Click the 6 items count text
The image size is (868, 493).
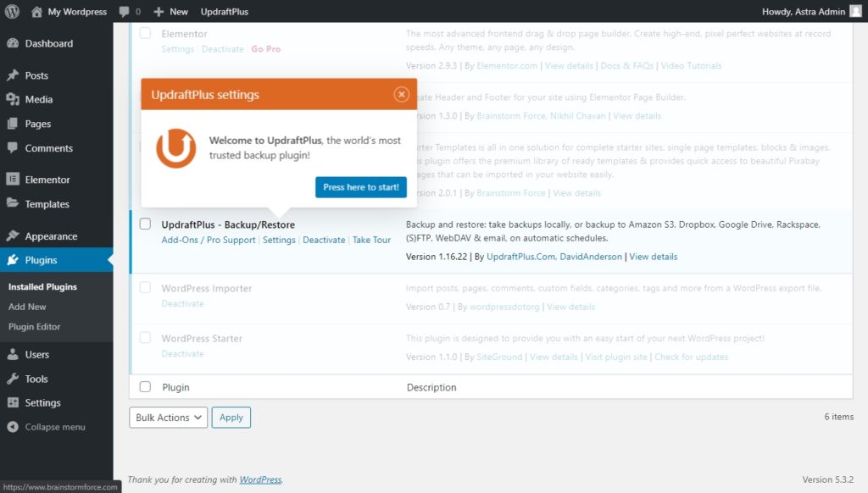[x=838, y=417]
